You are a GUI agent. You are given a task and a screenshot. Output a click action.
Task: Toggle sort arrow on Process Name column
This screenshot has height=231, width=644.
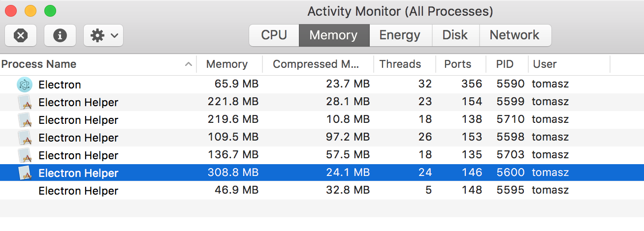188,64
